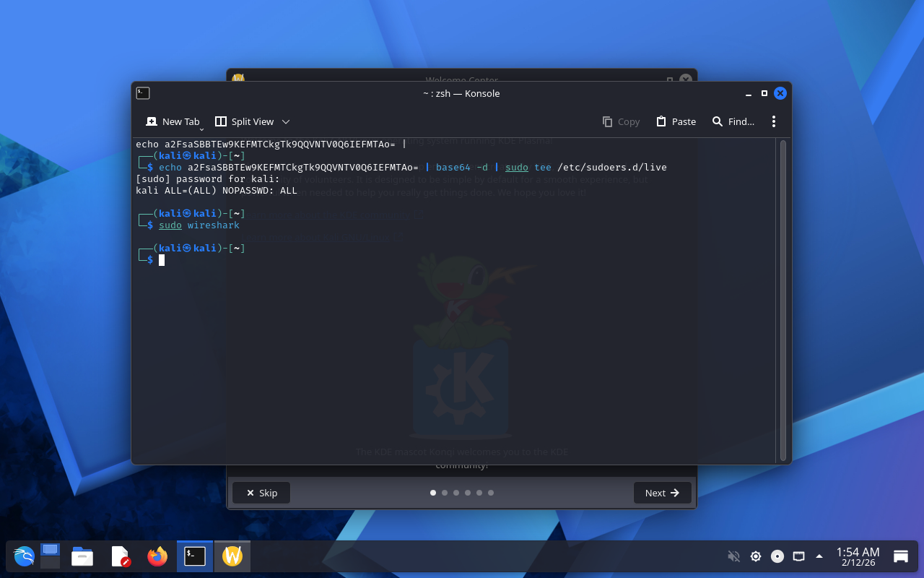
Task: Open the file manager from the taskbar
Action: [x=82, y=556]
